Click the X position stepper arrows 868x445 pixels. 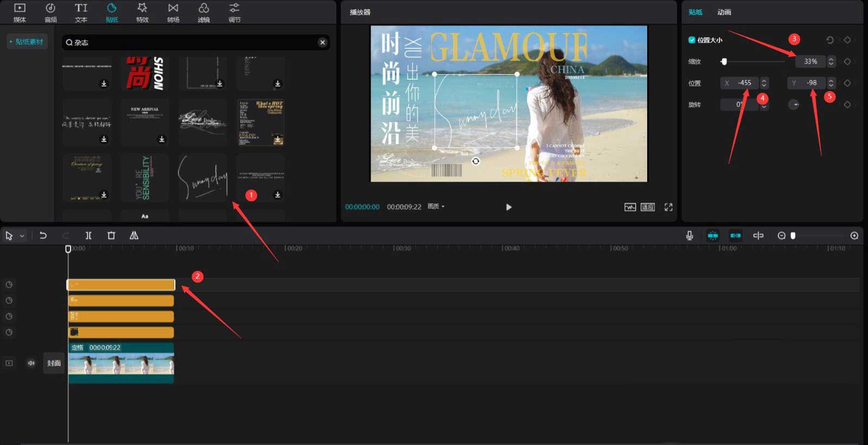point(764,83)
